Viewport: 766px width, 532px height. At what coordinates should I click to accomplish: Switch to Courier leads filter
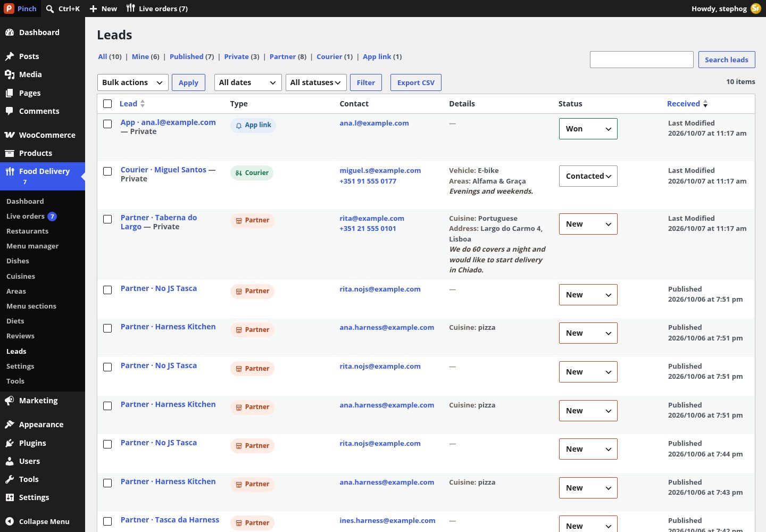(x=329, y=56)
